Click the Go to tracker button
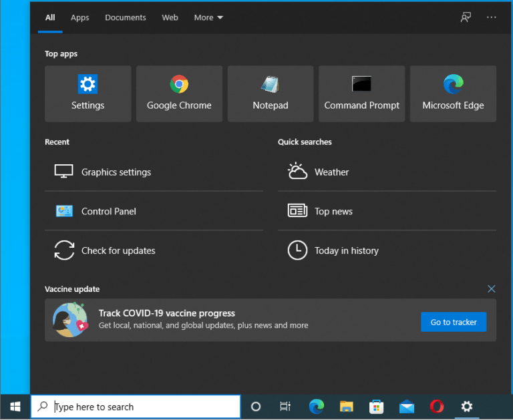Image resolution: width=513 pixels, height=420 pixels. click(454, 322)
